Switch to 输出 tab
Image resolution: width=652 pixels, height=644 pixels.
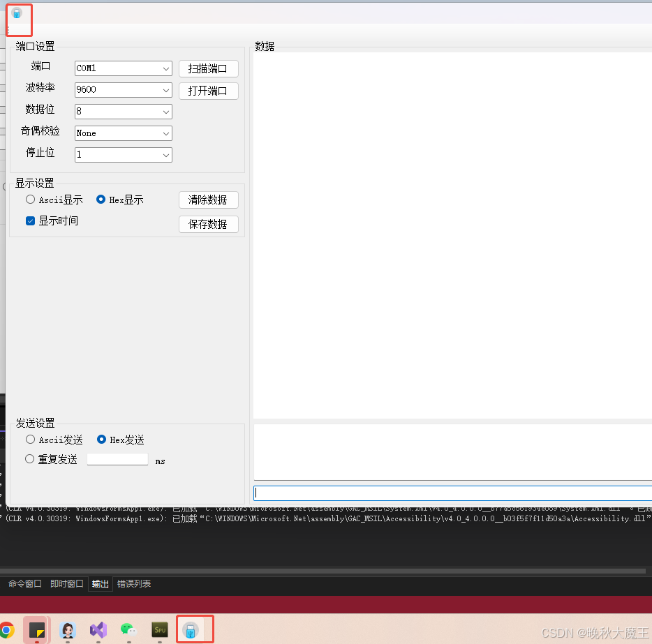coord(101,584)
